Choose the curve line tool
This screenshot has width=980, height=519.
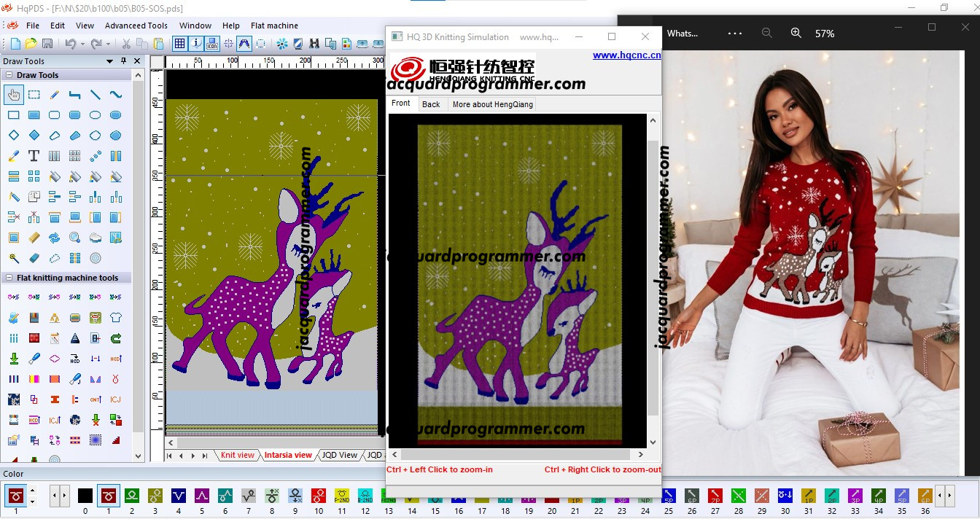[x=116, y=94]
